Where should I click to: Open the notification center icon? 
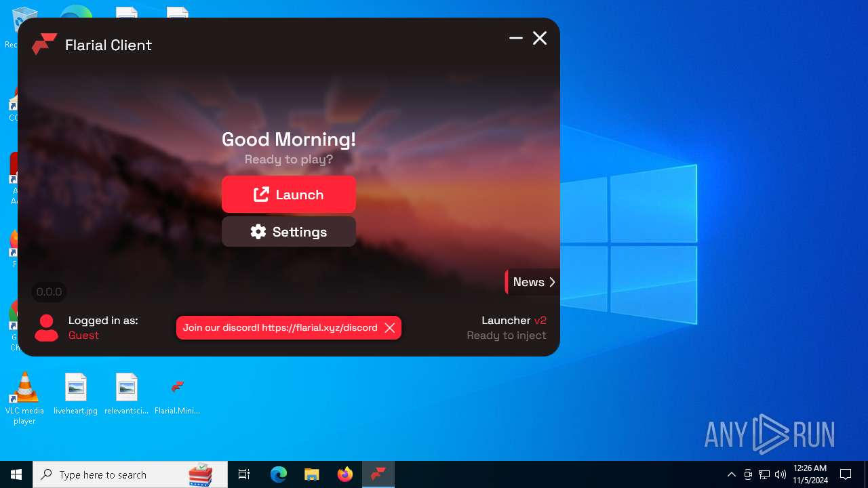846,474
